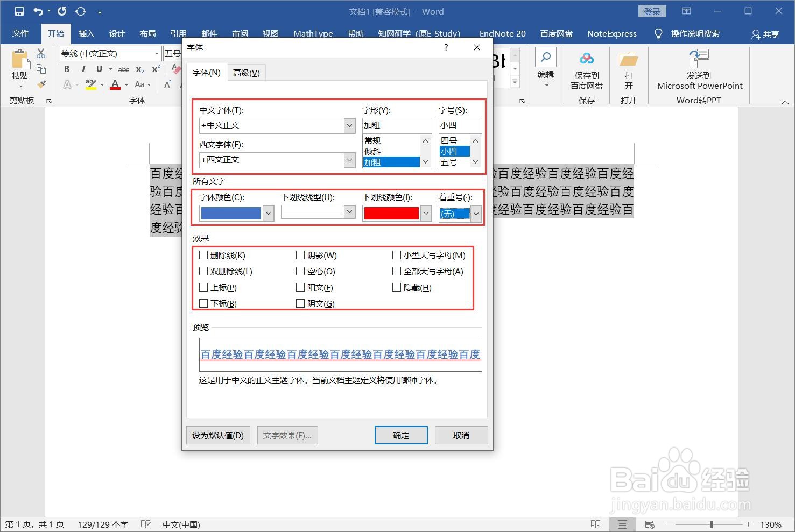Click the 确定 button to confirm
This screenshot has width=795, height=532.
point(400,435)
